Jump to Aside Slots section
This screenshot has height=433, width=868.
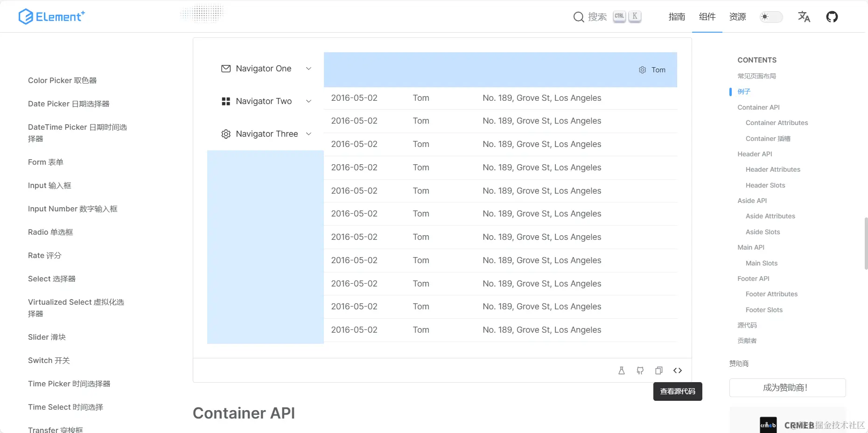pyautogui.click(x=763, y=232)
